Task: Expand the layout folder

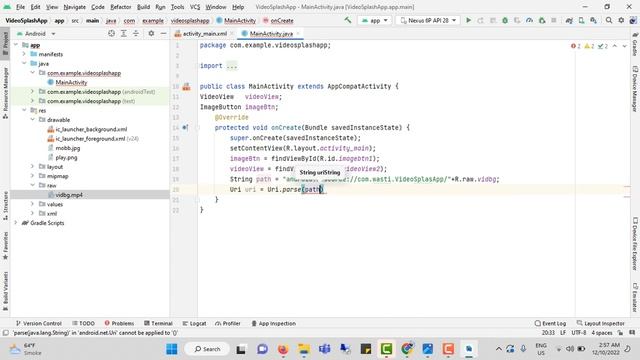Action: pyautogui.click(x=33, y=167)
